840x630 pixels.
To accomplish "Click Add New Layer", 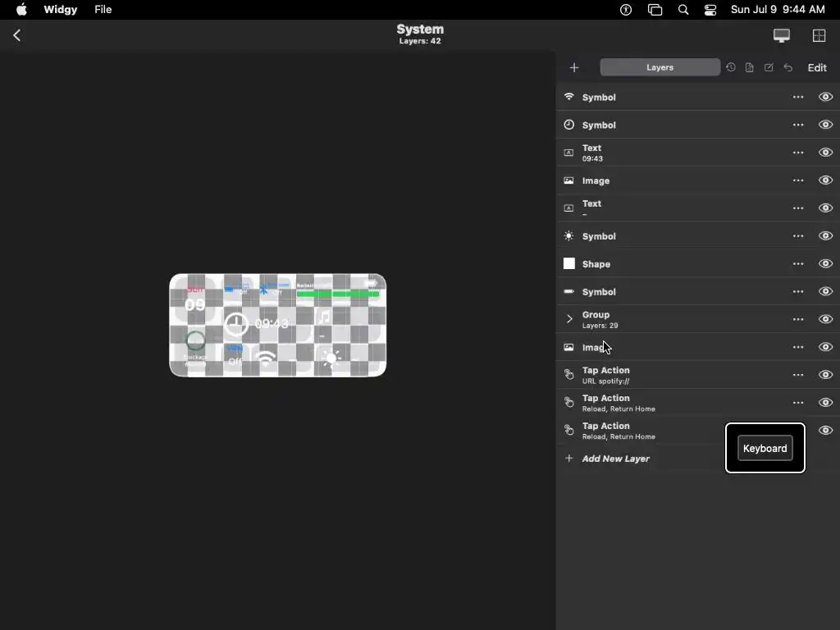I will (x=615, y=459).
